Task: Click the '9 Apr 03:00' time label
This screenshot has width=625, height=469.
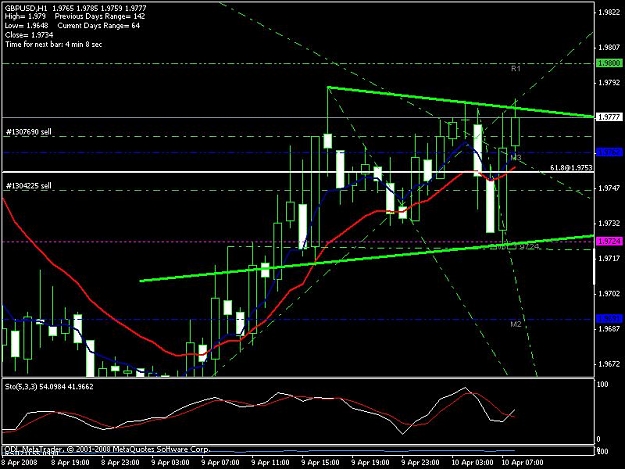Action: click(x=170, y=463)
